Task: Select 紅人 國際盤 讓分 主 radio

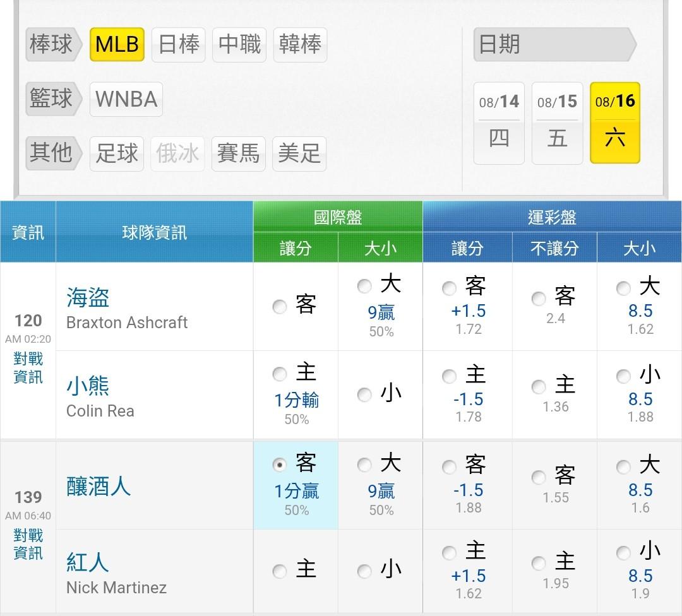Action: pos(280,571)
